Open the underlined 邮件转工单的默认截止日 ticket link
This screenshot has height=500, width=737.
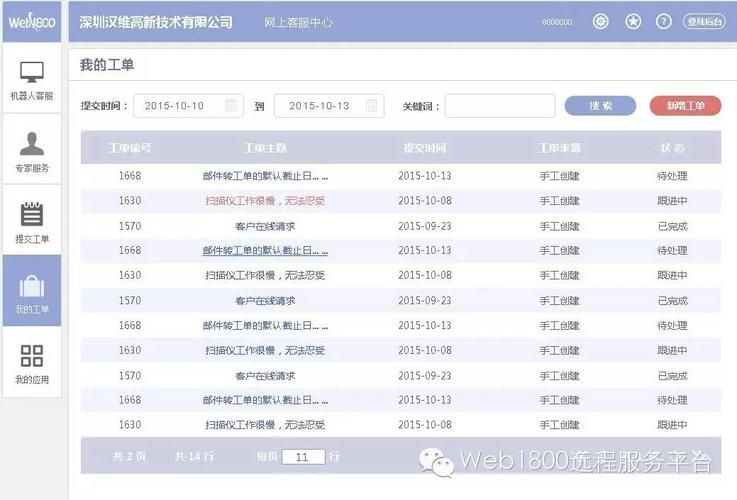(265, 250)
